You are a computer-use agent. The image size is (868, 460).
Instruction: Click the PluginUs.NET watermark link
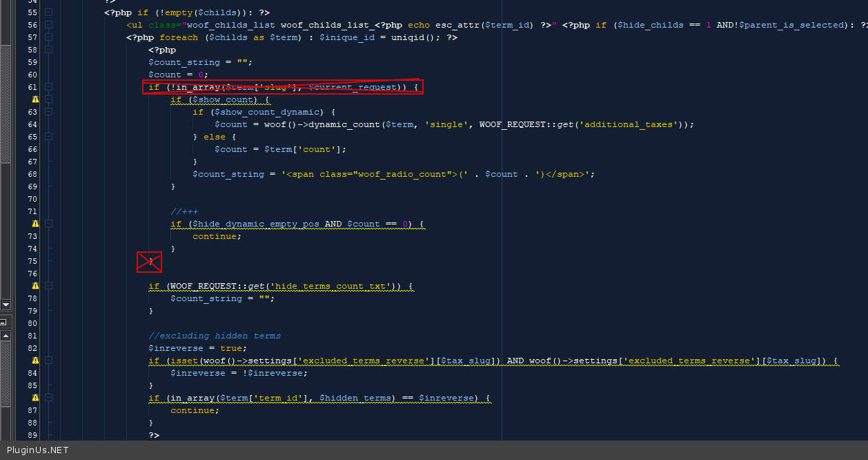38,450
